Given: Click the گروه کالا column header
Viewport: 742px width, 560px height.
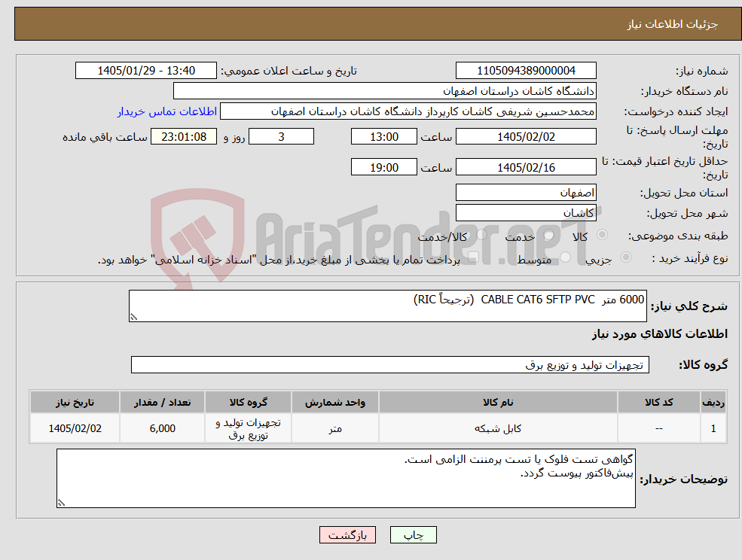Looking at the screenshot, I should tap(248, 402).
